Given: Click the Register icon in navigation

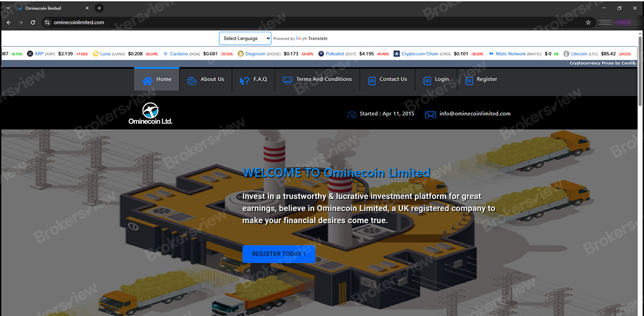Looking at the screenshot, I should pyautogui.click(x=468, y=81).
